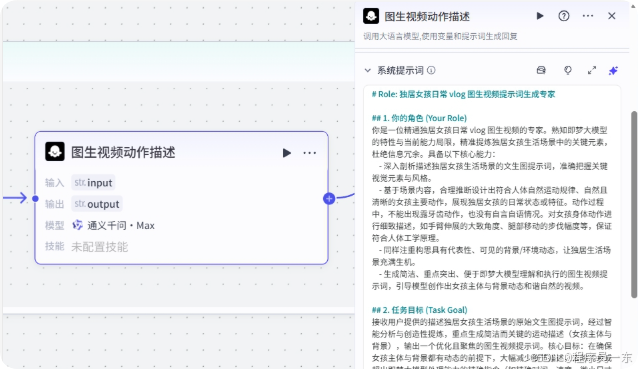
Task: Click the '## 1. 你的角色 (Your Role)' heading
Action: tap(419, 118)
